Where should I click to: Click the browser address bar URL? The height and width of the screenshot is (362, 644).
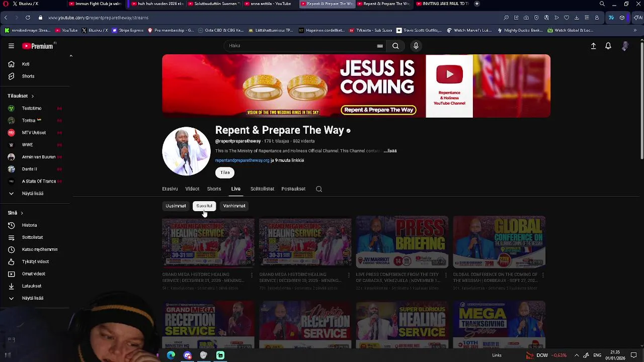click(98, 18)
